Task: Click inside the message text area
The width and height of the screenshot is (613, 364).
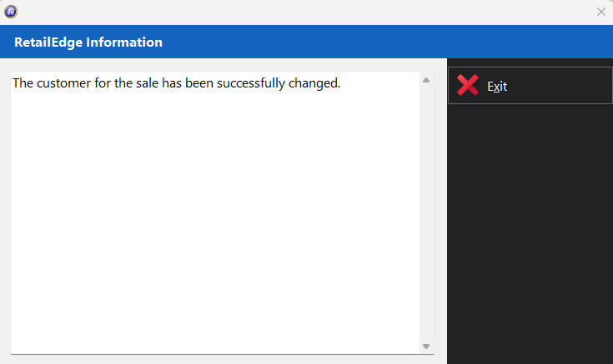Action: tap(215, 213)
